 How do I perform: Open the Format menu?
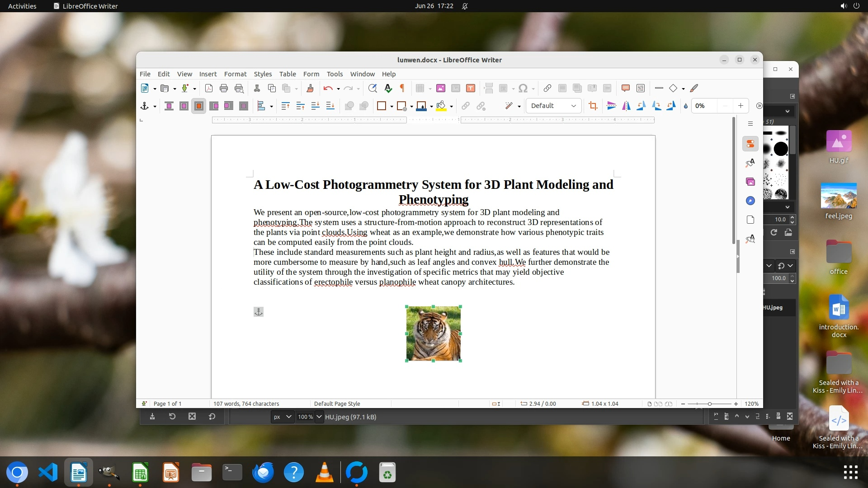point(235,74)
